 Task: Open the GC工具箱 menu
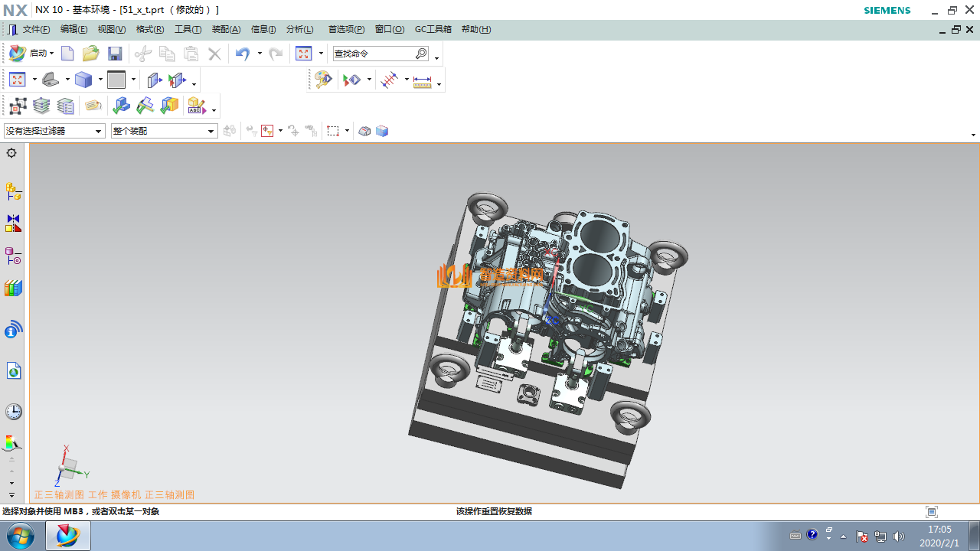point(433,29)
